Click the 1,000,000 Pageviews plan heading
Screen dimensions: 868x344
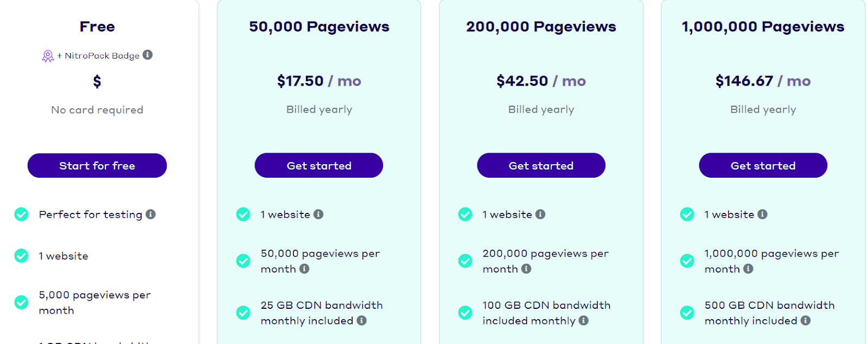pyautogui.click(x=763, y=27)
